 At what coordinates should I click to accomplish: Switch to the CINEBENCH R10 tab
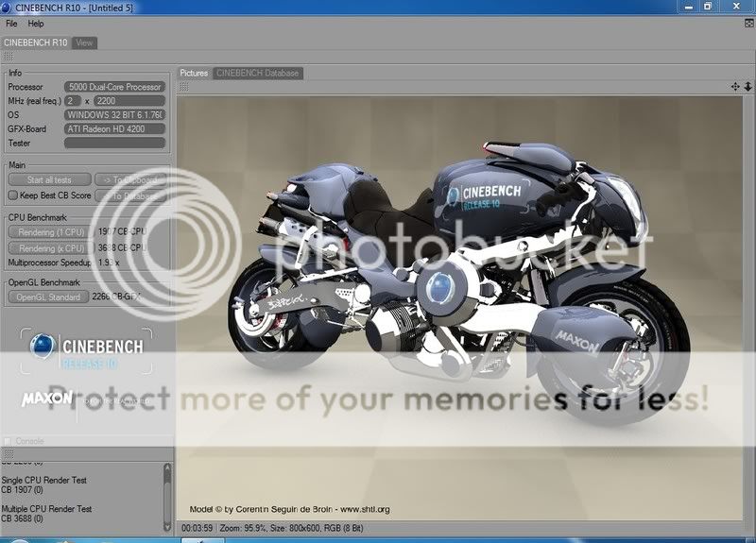pyautogui.click(x=36, y=42)
